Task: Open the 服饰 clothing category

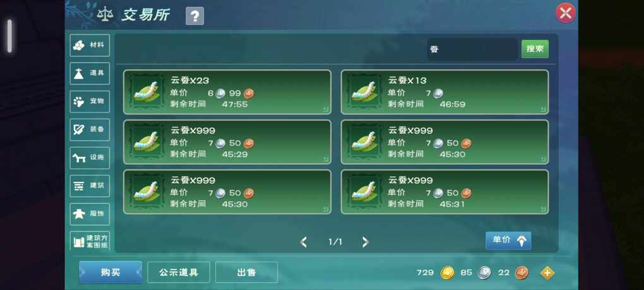Action: pos(90,214)
